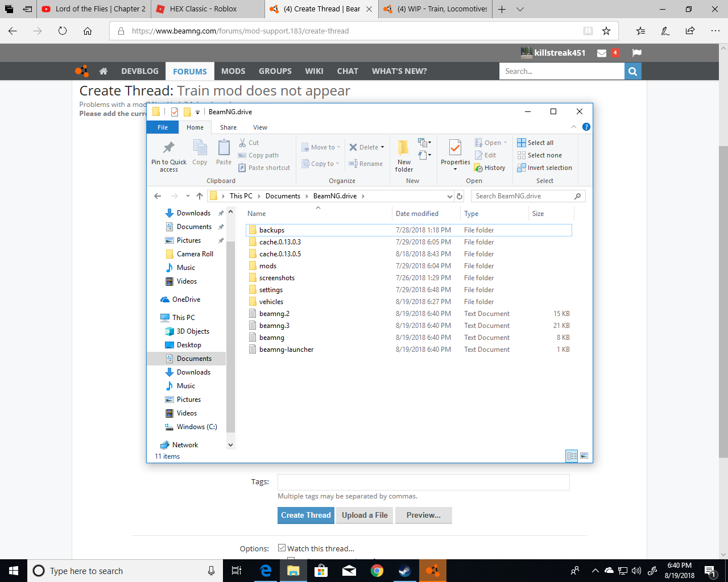Click Select none in the ribbon
The width and height of the screenshot is (728, 582).
[540, 155]
